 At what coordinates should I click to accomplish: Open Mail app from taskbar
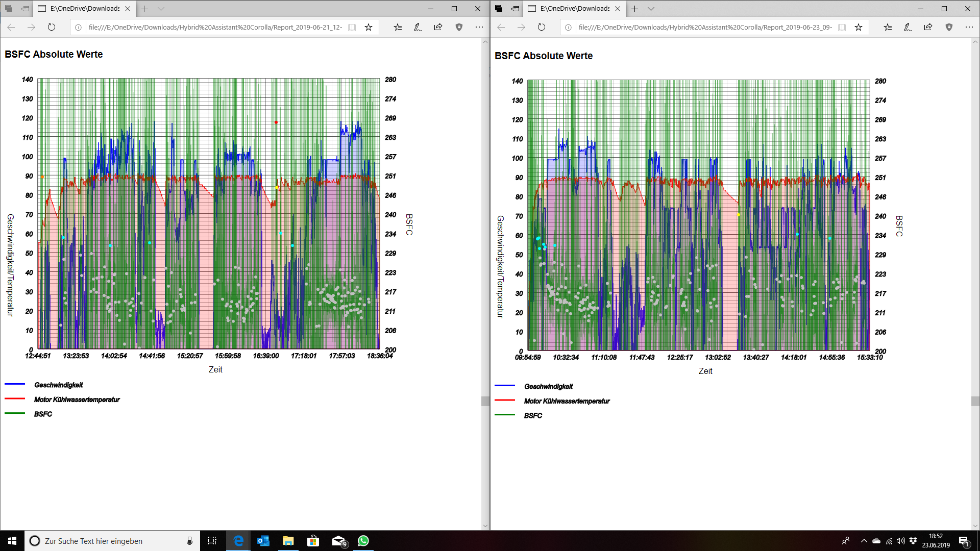339,541
